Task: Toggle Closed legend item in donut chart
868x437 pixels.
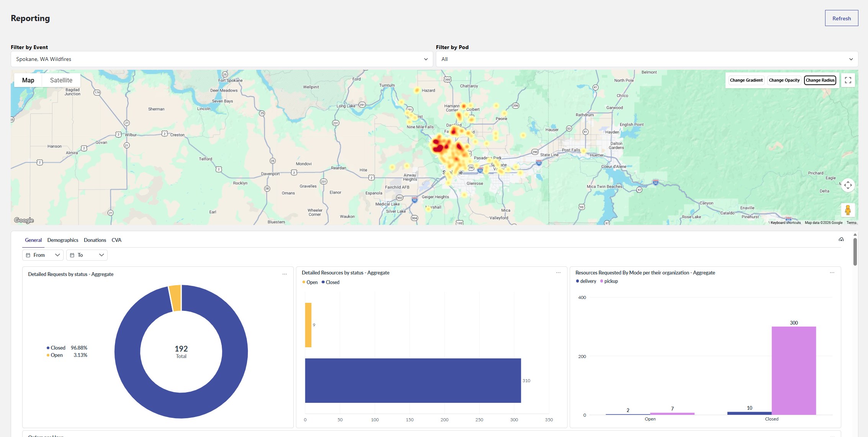Action: (56, 348)
